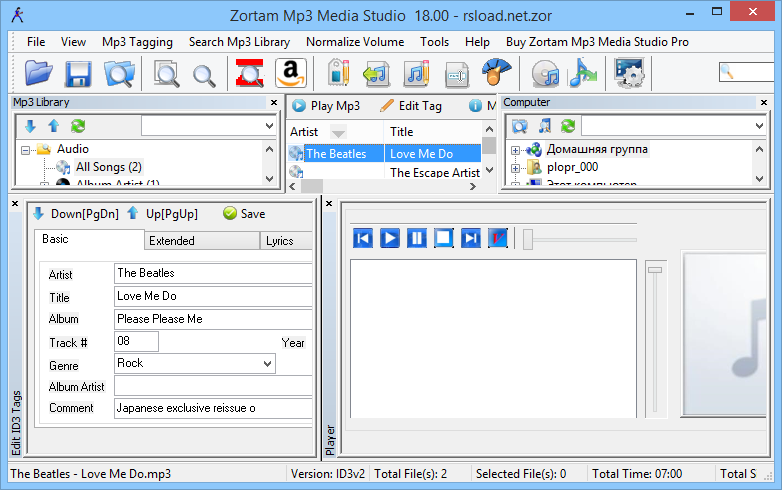Click the Artist field containing The Beatles

coord(213,274)
